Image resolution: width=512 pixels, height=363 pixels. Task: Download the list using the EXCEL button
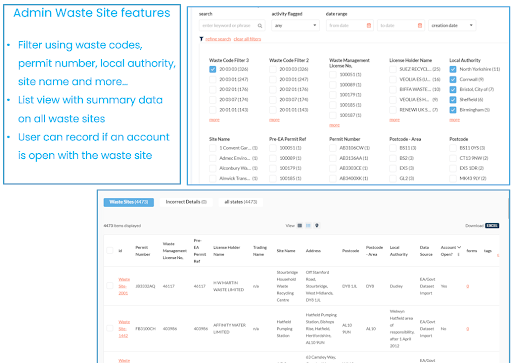coord(492,226)
